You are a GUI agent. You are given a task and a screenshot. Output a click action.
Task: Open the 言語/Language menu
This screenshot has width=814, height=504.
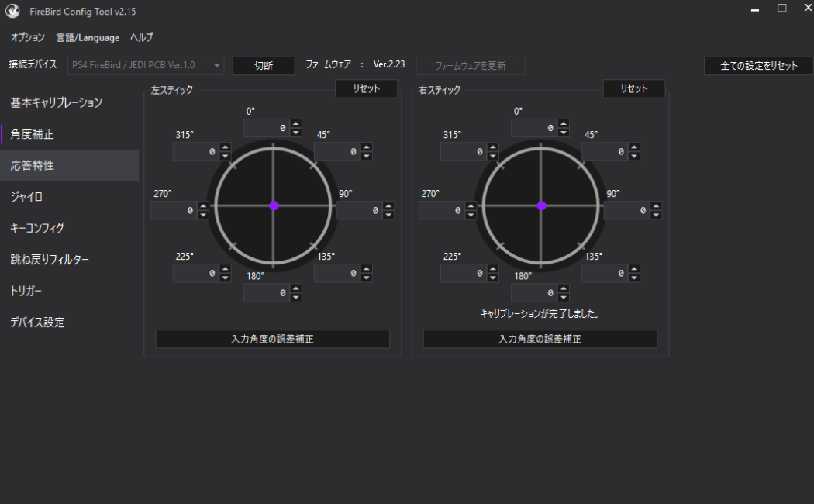click(x=88, y=37)
